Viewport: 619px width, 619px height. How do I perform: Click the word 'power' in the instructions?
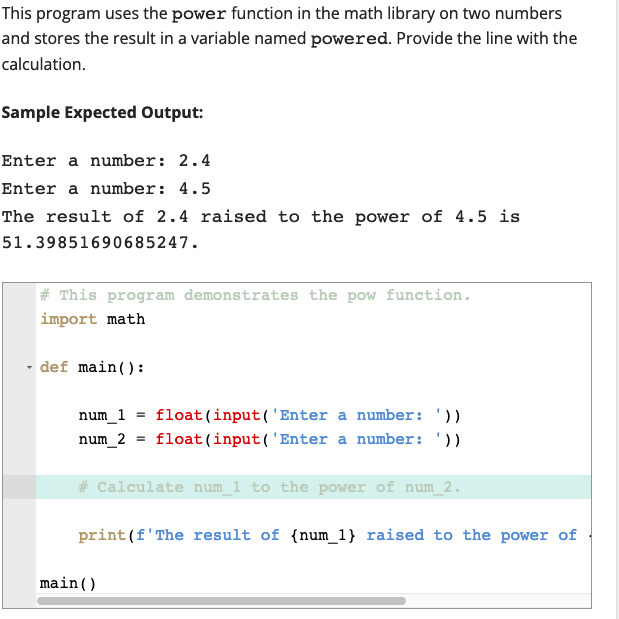click(199, 14)
